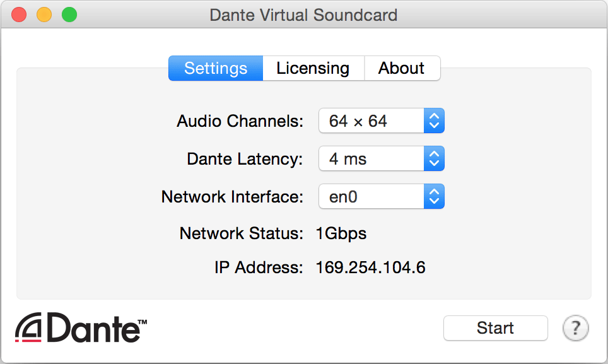Maximize the window with the green button

click(x=69, y=15)
